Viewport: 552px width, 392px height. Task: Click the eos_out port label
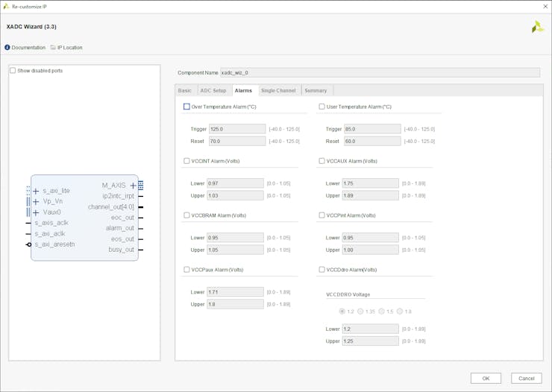(122, 239)
